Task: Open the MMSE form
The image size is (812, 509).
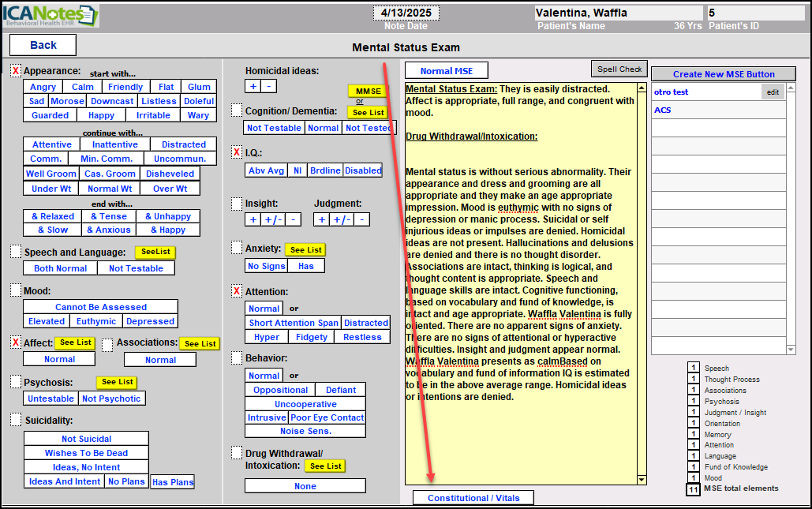Action: pos(368,92)
